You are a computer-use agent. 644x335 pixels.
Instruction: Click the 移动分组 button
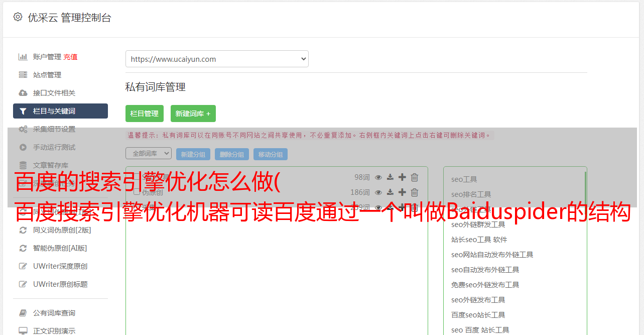click(x=271, y=154)
